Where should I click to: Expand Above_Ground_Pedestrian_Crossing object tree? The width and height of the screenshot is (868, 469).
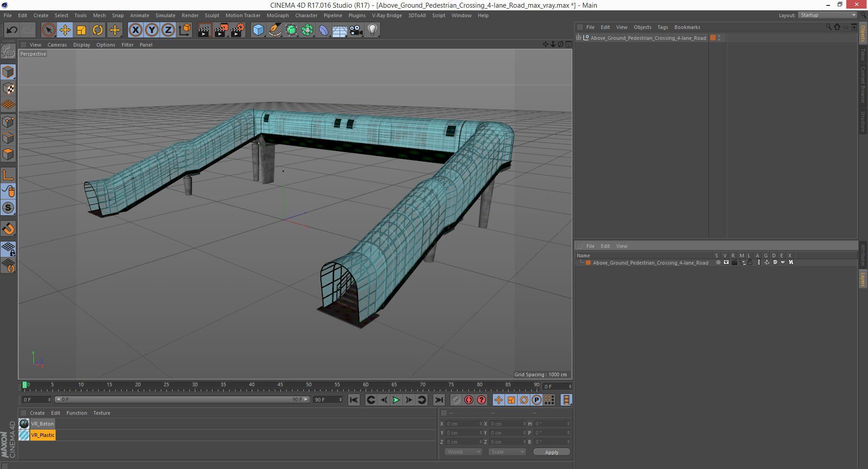pyautogui.click(x=578, y=38)
